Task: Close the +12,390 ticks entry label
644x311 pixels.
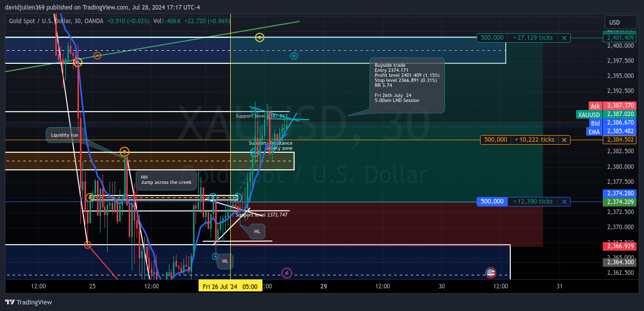Action: coord(565,201)
